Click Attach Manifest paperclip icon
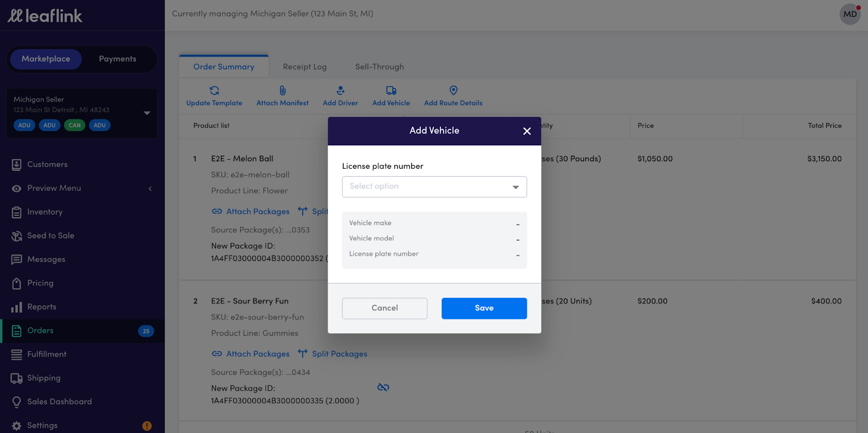868x433 pixels. pyautogui.click(x=283, y=91)
